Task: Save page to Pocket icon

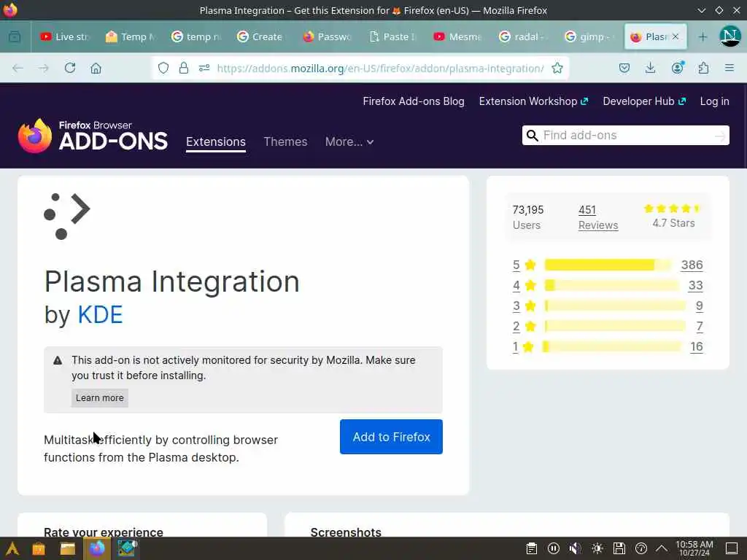Action: coord(624,68)
